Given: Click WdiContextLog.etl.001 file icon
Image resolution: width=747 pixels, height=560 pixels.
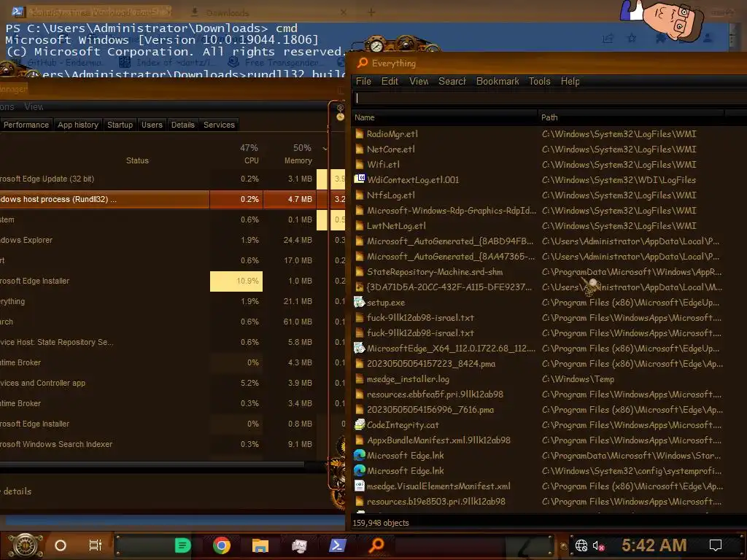Looking at the screenshot, I should (359, 179).
